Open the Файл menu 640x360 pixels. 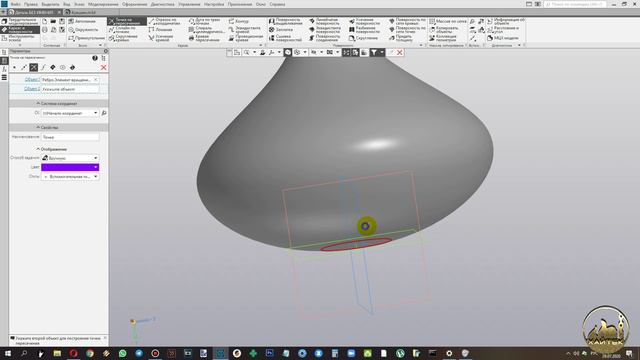coord(16,4)
